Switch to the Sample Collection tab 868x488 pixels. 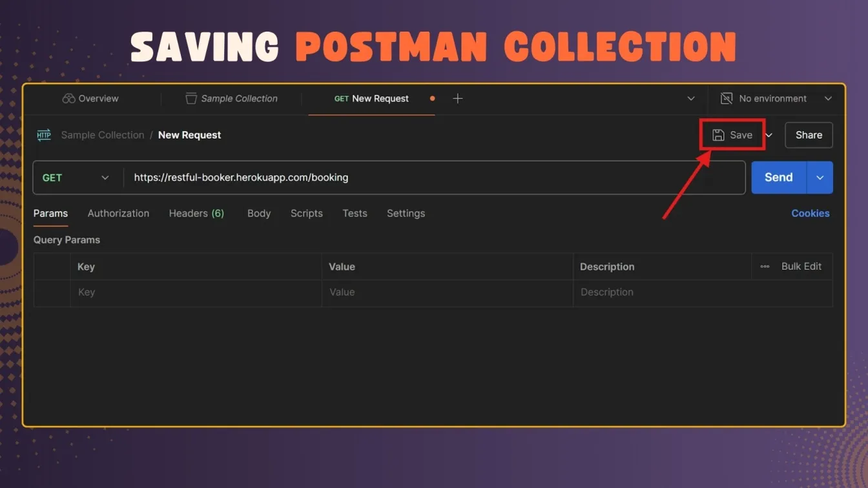tap(231, 99)
